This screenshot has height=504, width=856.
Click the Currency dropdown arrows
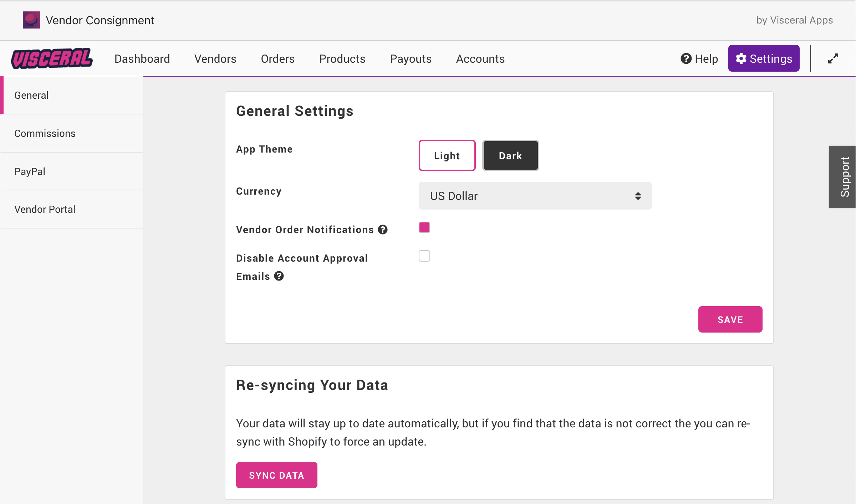638,196
